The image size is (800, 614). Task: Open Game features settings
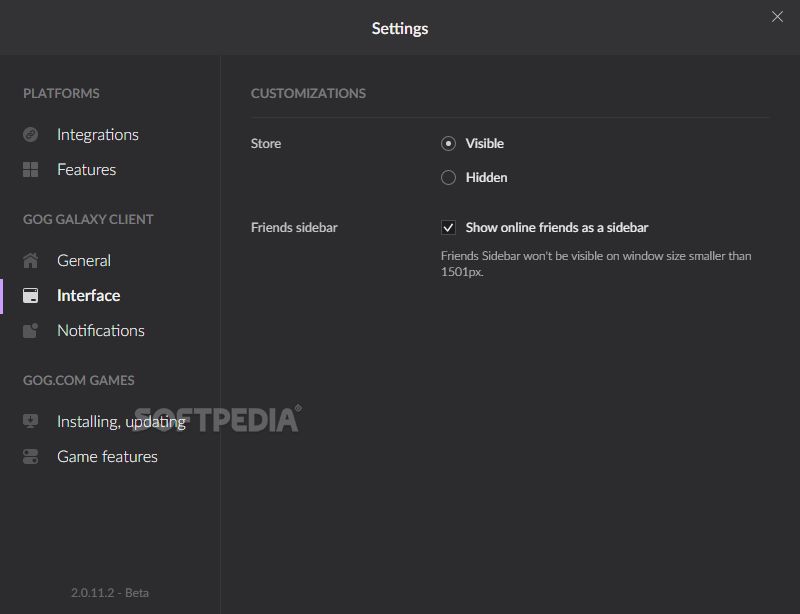pos(107,456)
